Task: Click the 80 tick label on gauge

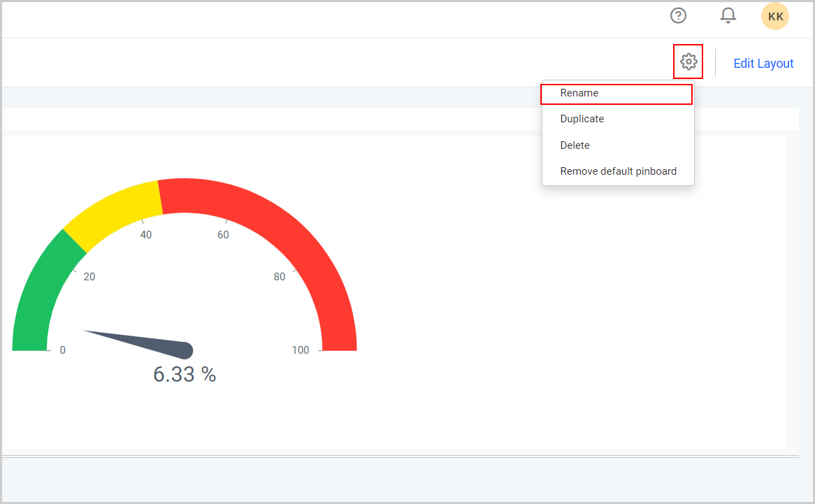Action: pyautogui.click(x=280, y=277)
